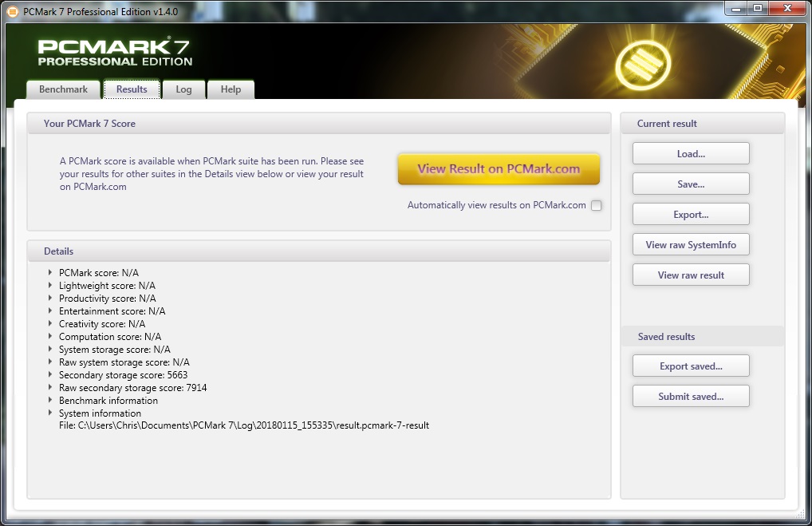Click the Raw secondary storage score: 7914 text

pos(132,388)
